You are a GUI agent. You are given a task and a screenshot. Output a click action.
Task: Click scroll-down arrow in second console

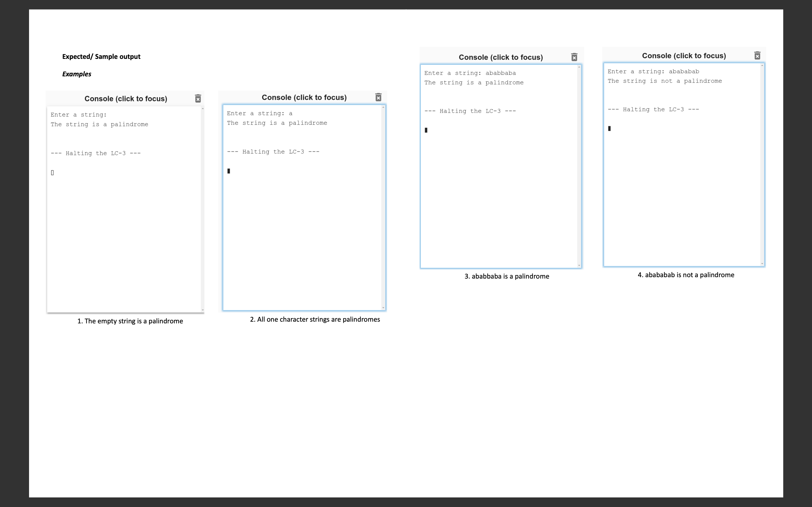pos(383,308)
